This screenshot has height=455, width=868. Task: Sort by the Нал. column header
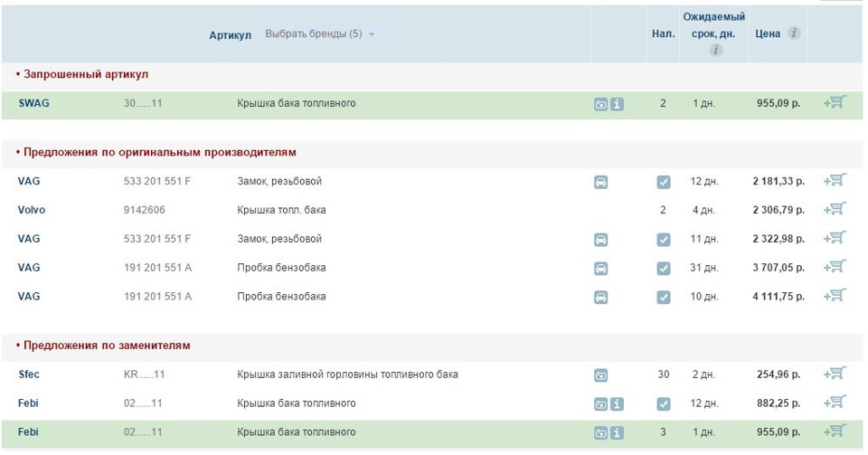(x=663, y=34)
